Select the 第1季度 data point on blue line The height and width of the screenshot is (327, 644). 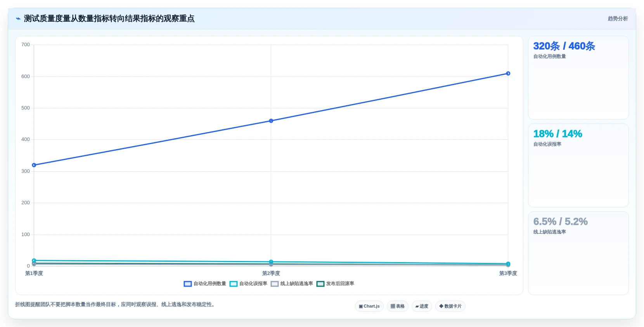(34, 165)
